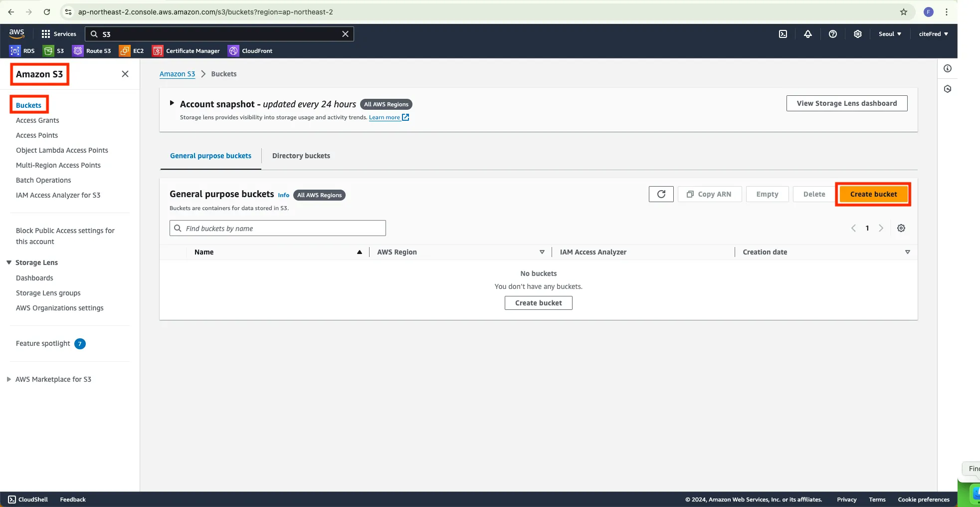
Task: Clear the S3 search with X icon
Action: click(x=345, y=34)
